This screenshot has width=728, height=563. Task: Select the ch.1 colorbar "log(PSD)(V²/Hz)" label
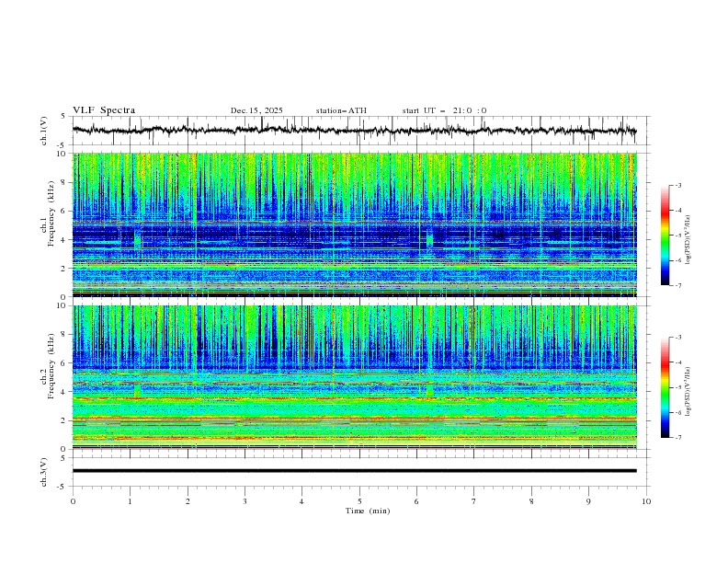[x=688, y=240]
